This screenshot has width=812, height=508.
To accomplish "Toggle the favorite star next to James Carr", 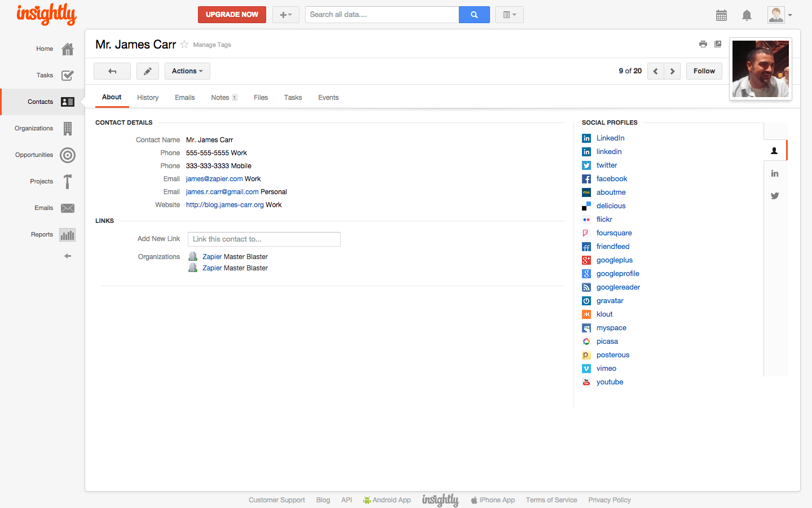I will (x=184, y=45).
